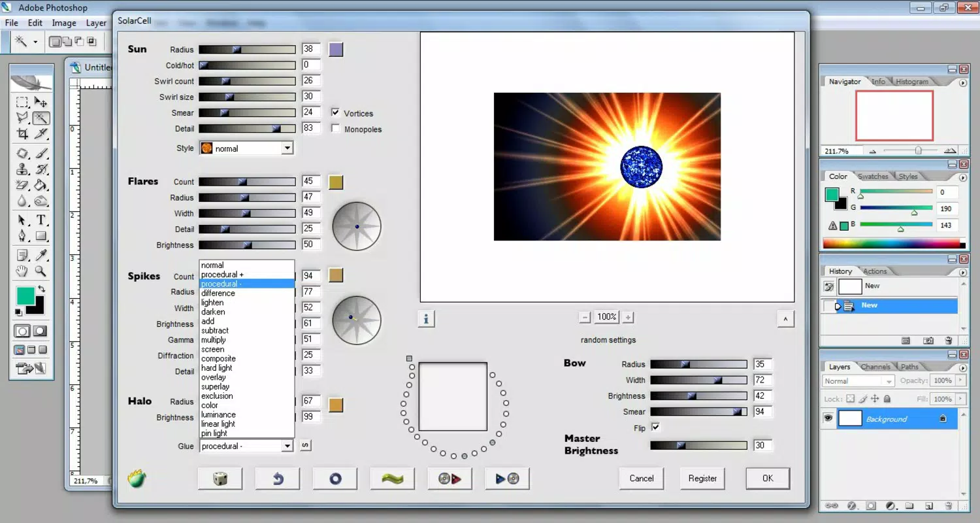Viewport: 980px width, 523px height.
Task: Select the Crop tool in Photoshop toolbox
Action: tap(22, 134)
